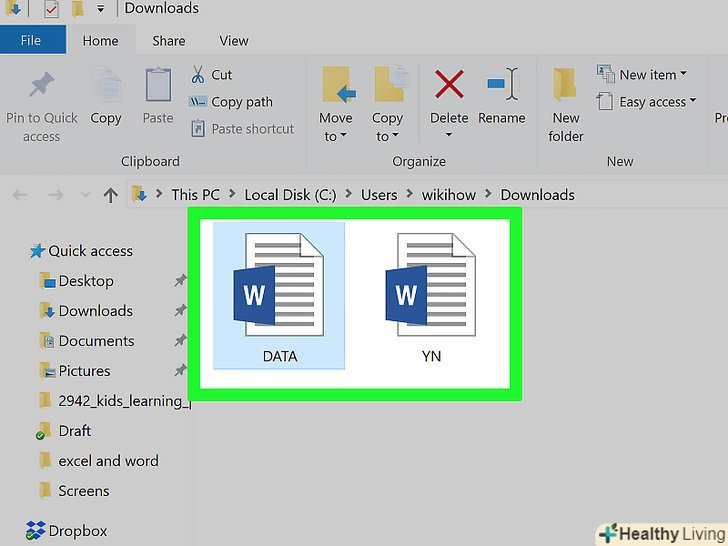Click the Rename icon
728x546 pixels.
click(503, 84)
